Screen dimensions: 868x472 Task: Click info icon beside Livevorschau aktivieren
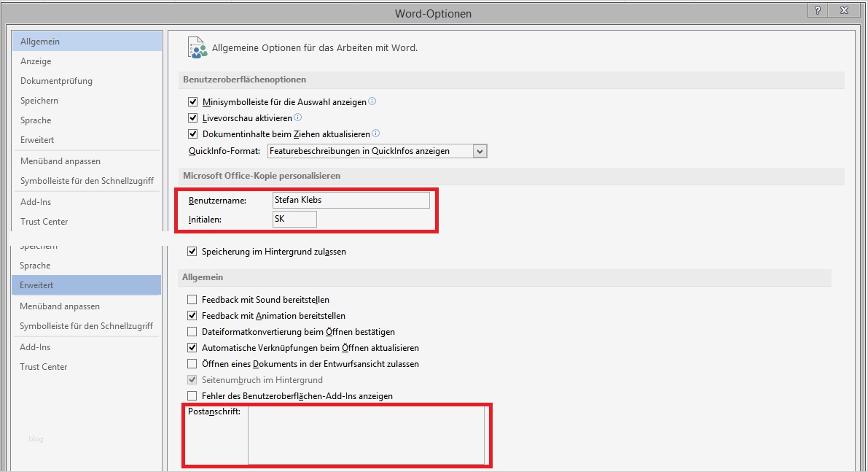[298, 117]
